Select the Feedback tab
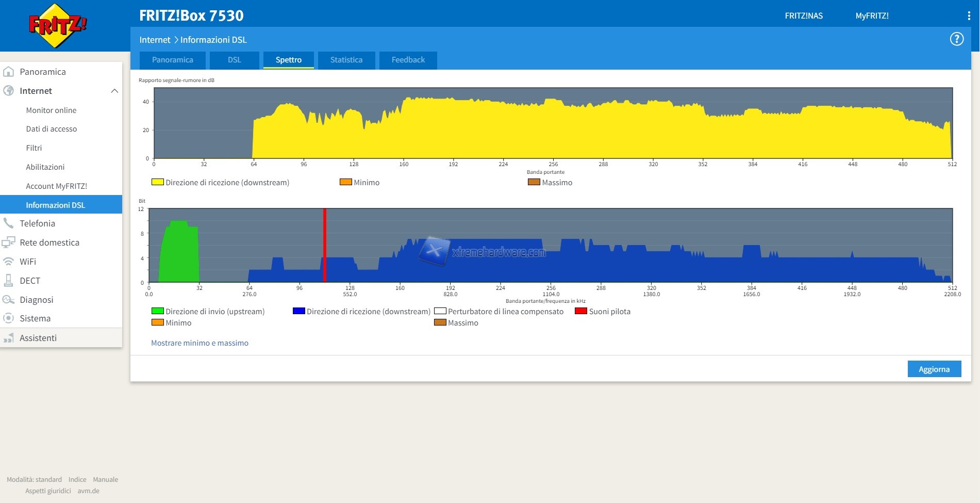 [x=408, y=60]
